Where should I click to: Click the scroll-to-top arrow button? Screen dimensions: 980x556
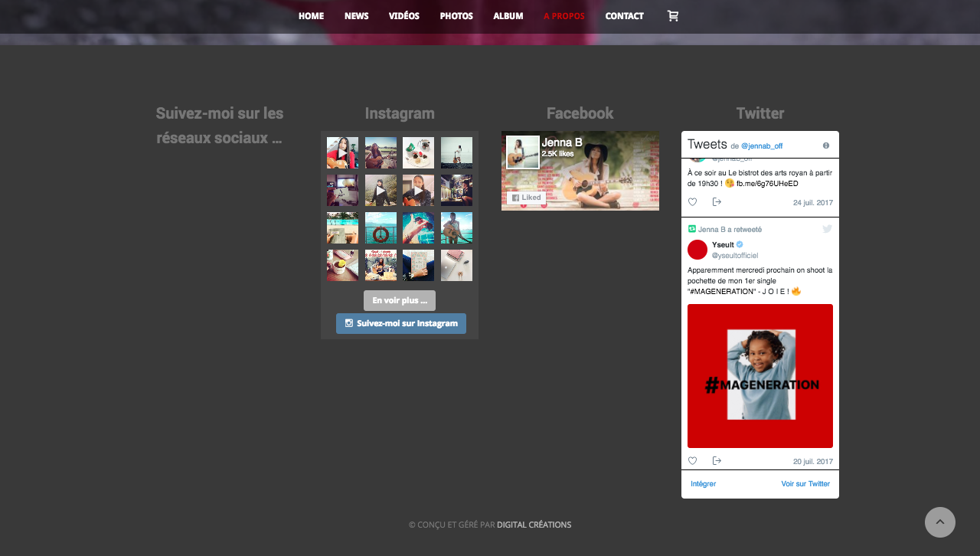(939, 522)
